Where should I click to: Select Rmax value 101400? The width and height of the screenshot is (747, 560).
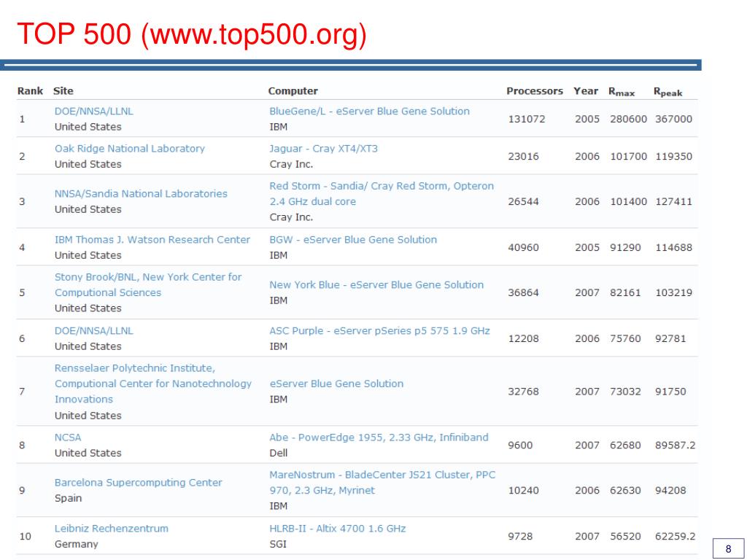[628, 201]
